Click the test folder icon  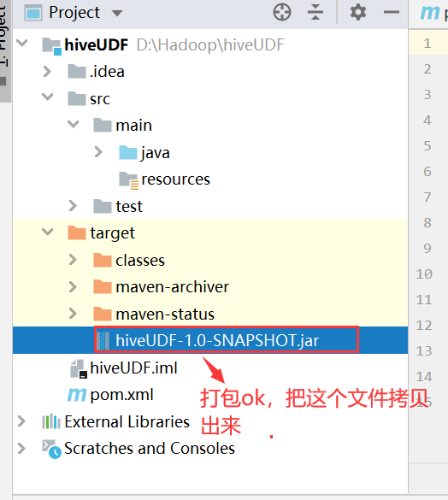click(x=102, y=206)
